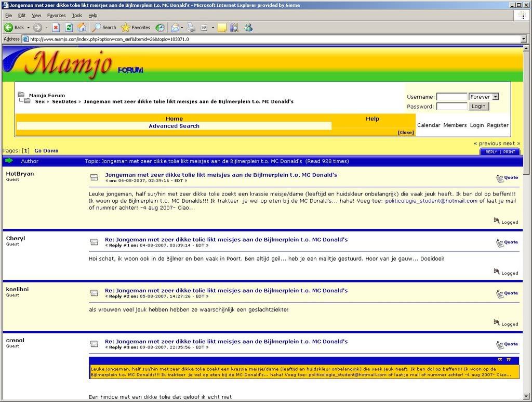This screenshot has width=532, height=402.
Task: Click the page vertical scrollbar down arrow
Action: click(x=527, y=396)
